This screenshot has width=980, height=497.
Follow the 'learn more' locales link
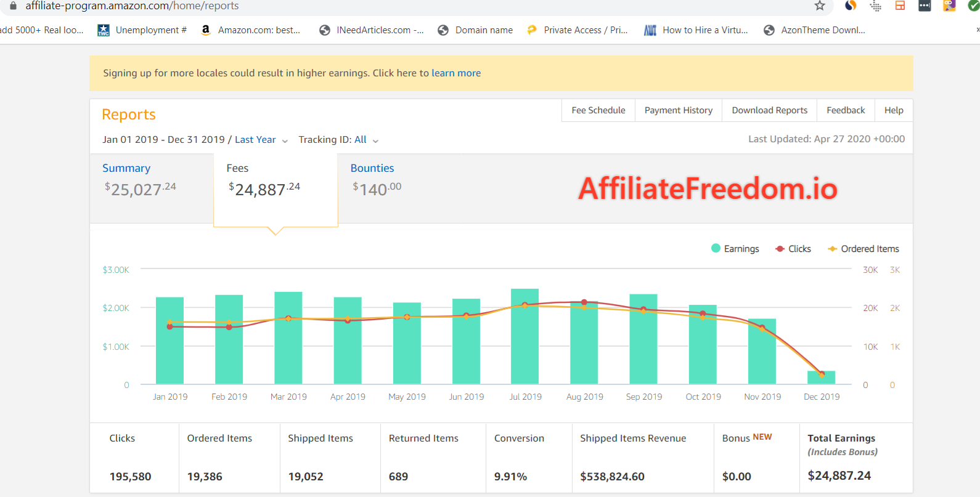[456, 73]
